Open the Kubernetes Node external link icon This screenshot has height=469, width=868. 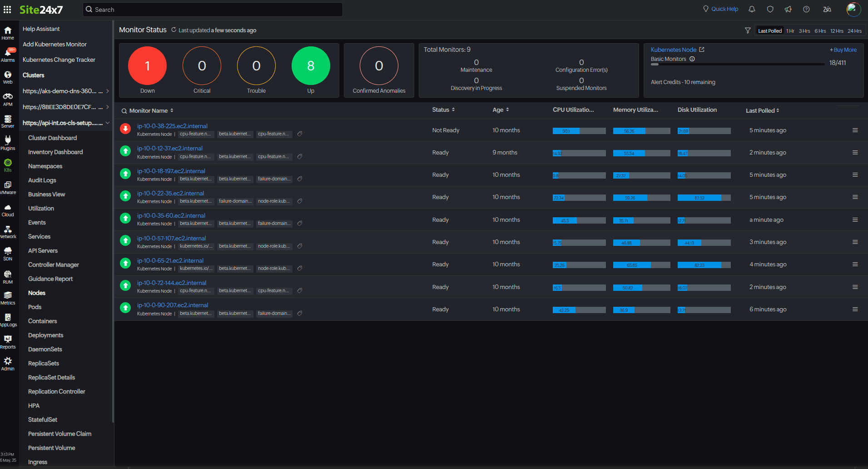702,50
